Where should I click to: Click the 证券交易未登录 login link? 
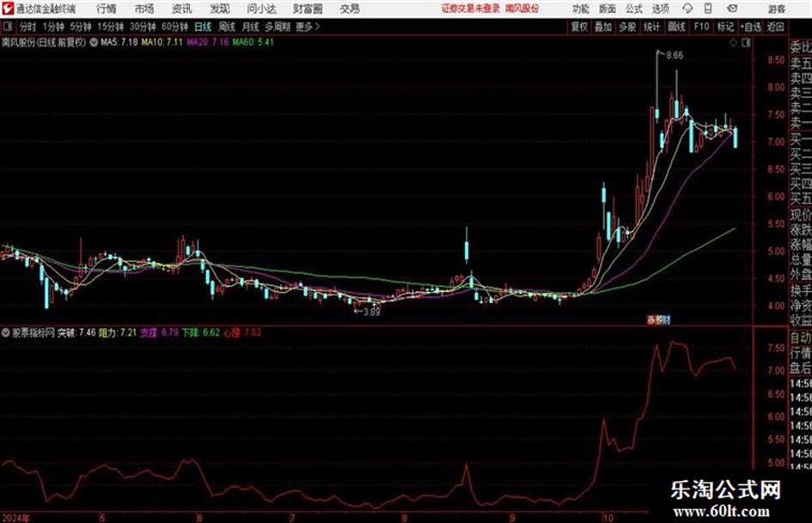point(471,9)
